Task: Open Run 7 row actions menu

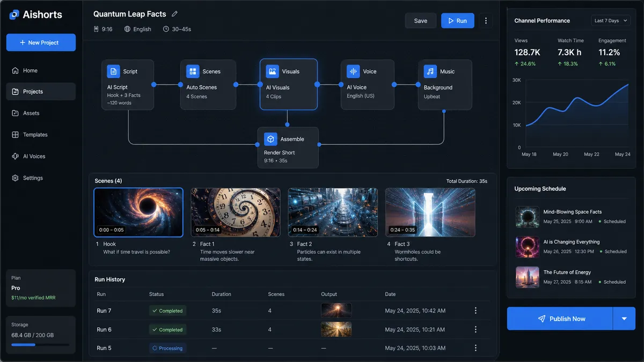Action: coord(475,311)
